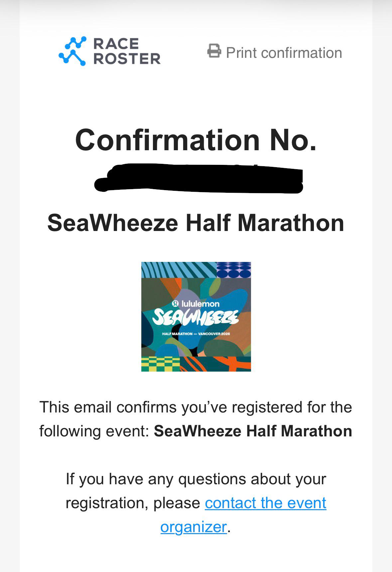Viewport: 392px width, 572px height.
Task: Click the yellow-green checkered pattern in banner
Action: (160, 364)
